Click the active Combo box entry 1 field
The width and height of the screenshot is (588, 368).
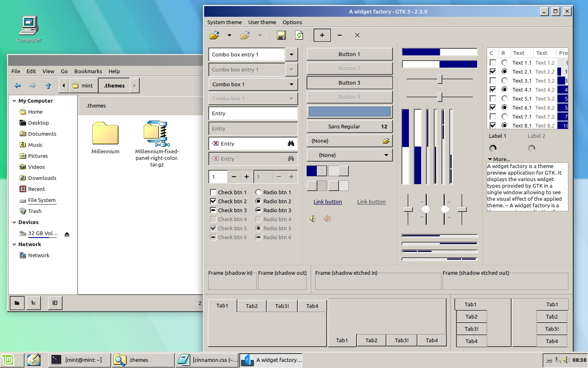click(247, 54)
